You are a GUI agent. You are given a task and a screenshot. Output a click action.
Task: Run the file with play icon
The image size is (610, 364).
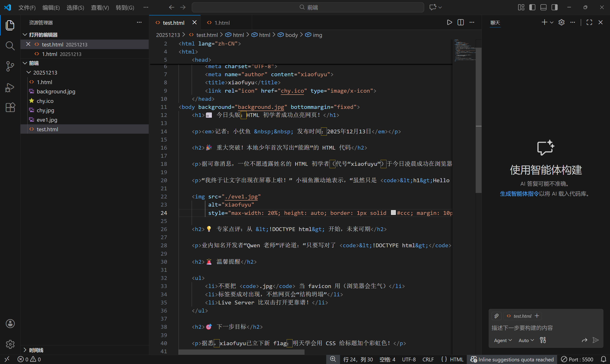[x=449, y=23]
